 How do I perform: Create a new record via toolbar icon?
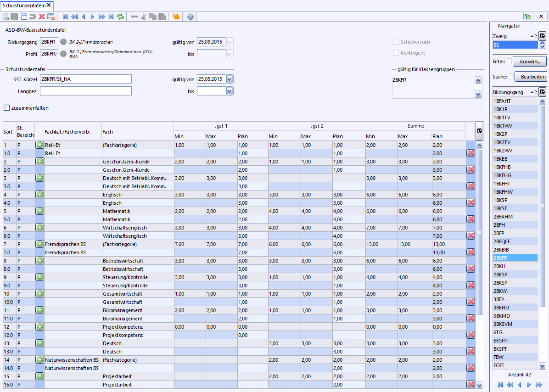(x=5, y=17)
